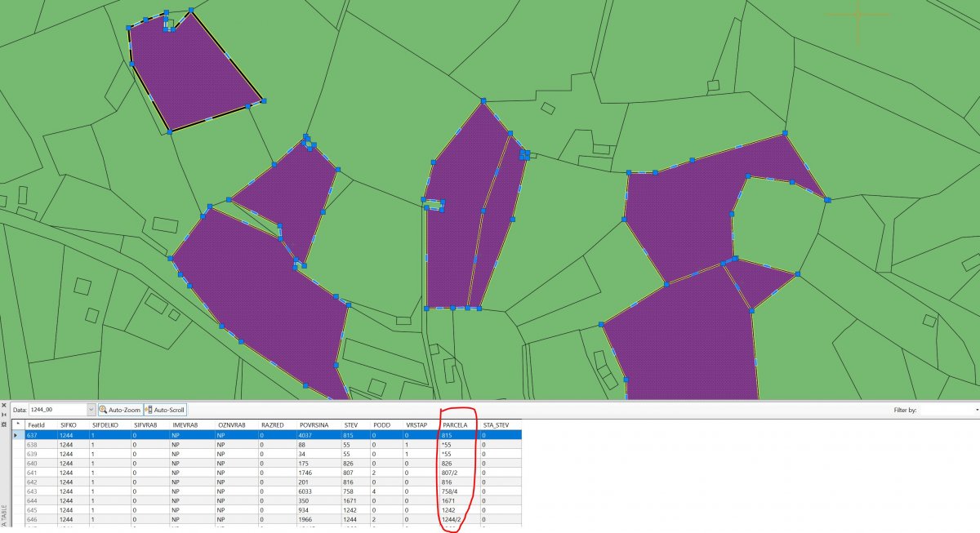Select the FeatId column header
Screen dimensions: 980x533
pyautogui.click(x=36, y=425)
